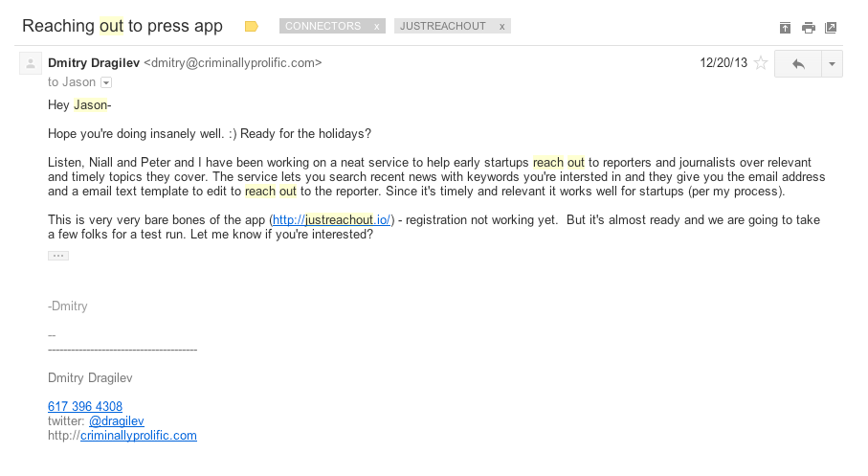Click the 12/20/13 date stamp
The width and height of the screenshot is (868, 476).
click(x=723, y=62)
